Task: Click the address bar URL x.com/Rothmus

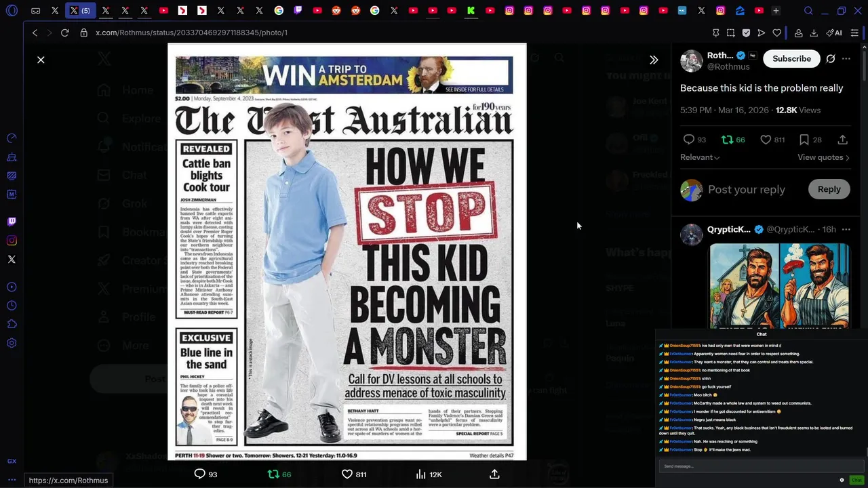Action: coord(191,33)
